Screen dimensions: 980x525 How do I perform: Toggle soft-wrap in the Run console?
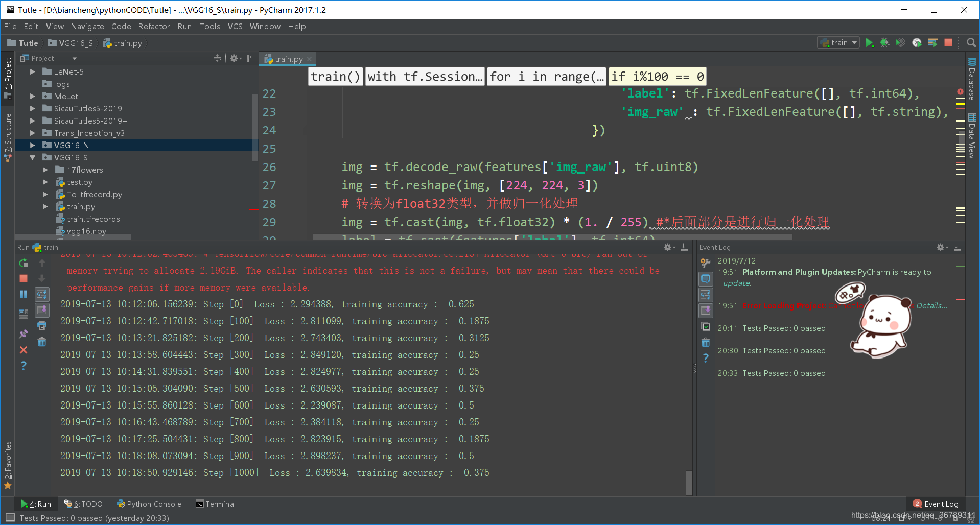(x=42, y=294)
